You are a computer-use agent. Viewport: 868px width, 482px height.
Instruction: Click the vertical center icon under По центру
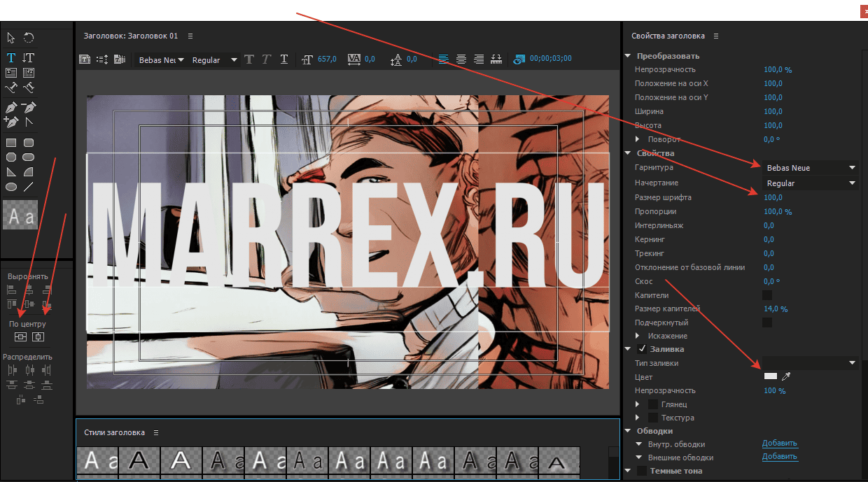pos(20,337)
